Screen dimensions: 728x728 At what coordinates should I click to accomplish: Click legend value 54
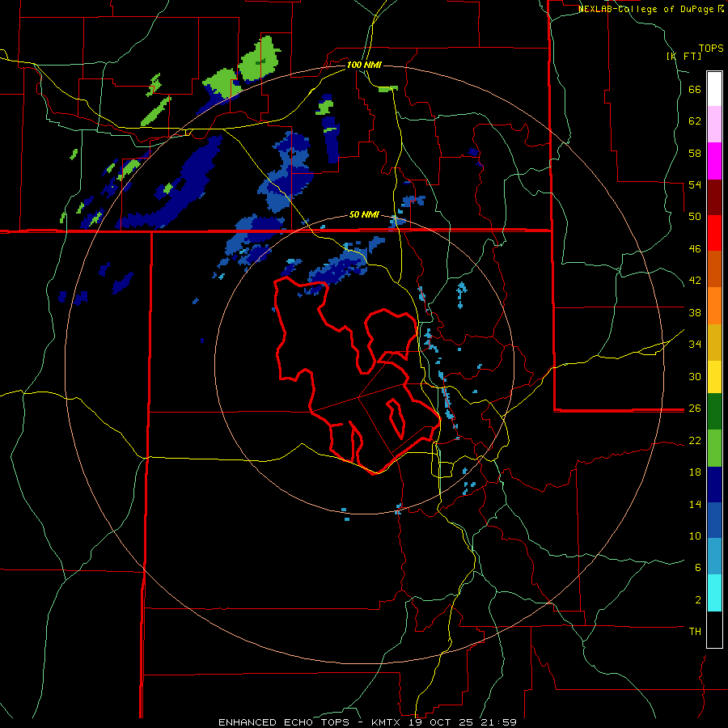pyautogui.click(x=695, y=184)
